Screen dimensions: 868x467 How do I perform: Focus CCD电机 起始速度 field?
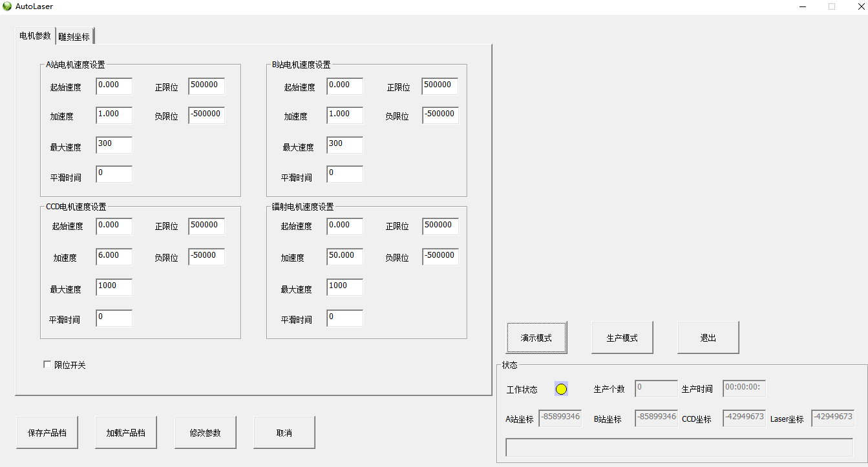[x=114, y=227]
